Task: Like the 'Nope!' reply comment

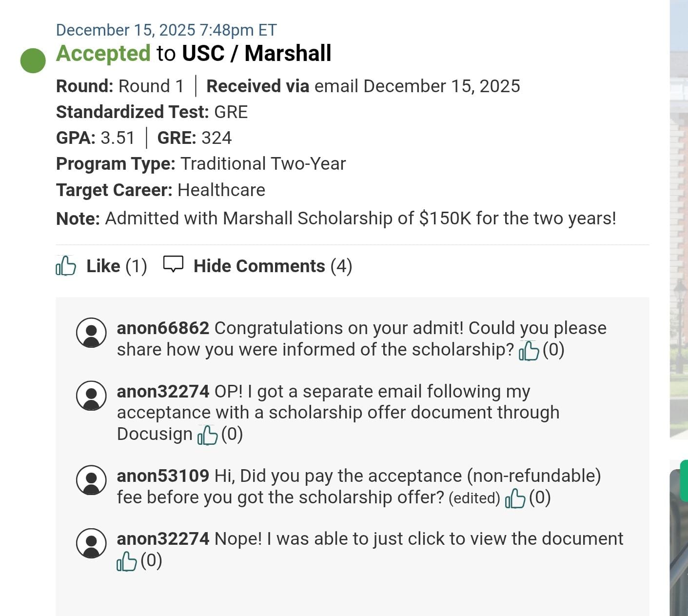Action: click(x=126, y=561)
